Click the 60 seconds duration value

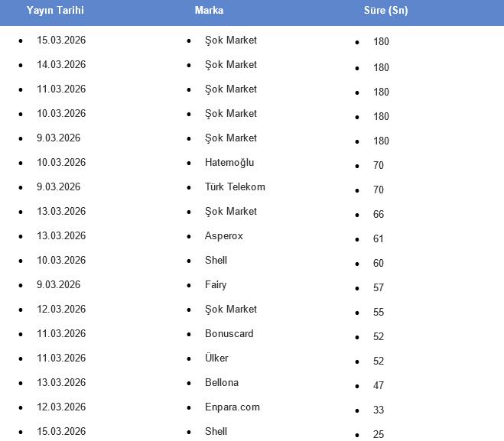[x=379, y=264]
